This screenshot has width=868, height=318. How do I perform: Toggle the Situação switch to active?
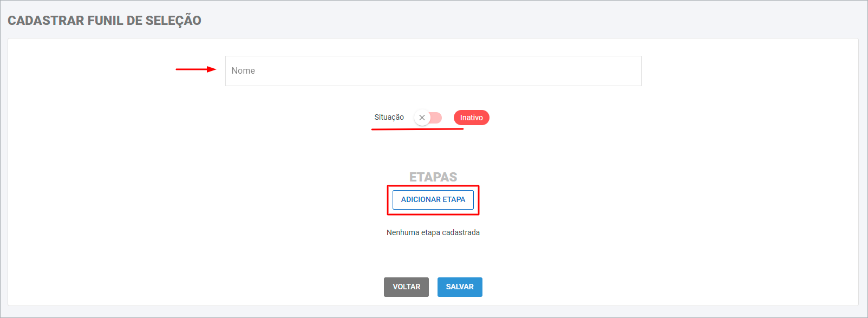click(428, 118)
